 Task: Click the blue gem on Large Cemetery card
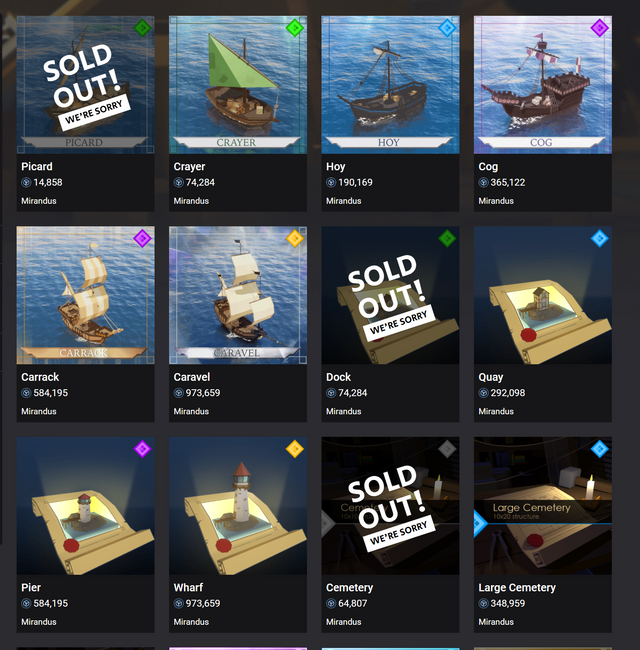point(599,449)
